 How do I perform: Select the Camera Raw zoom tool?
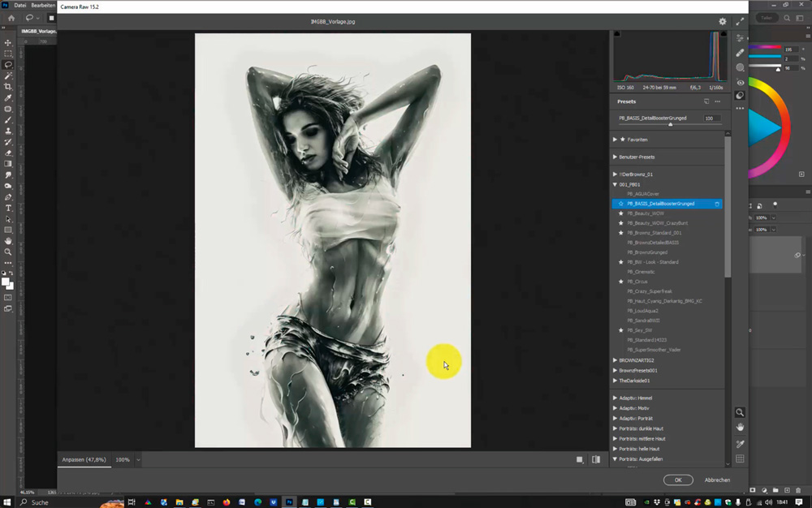(740, 412)
